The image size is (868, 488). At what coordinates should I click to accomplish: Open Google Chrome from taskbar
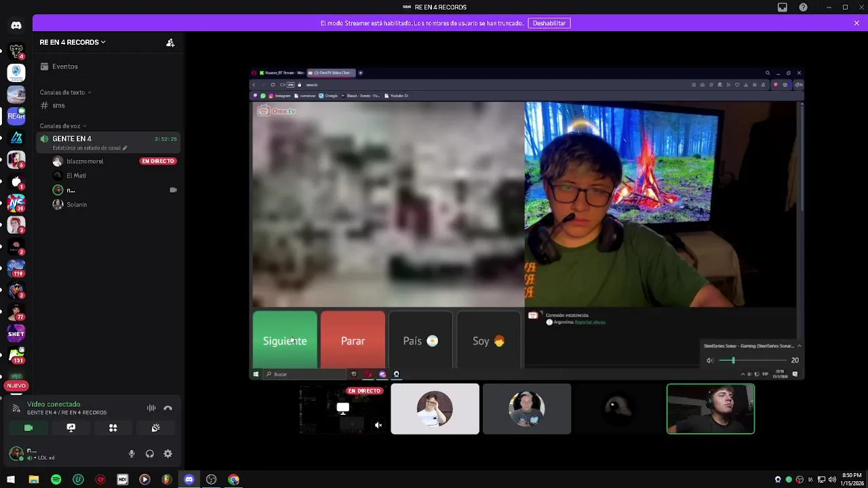tap(234, 480)
